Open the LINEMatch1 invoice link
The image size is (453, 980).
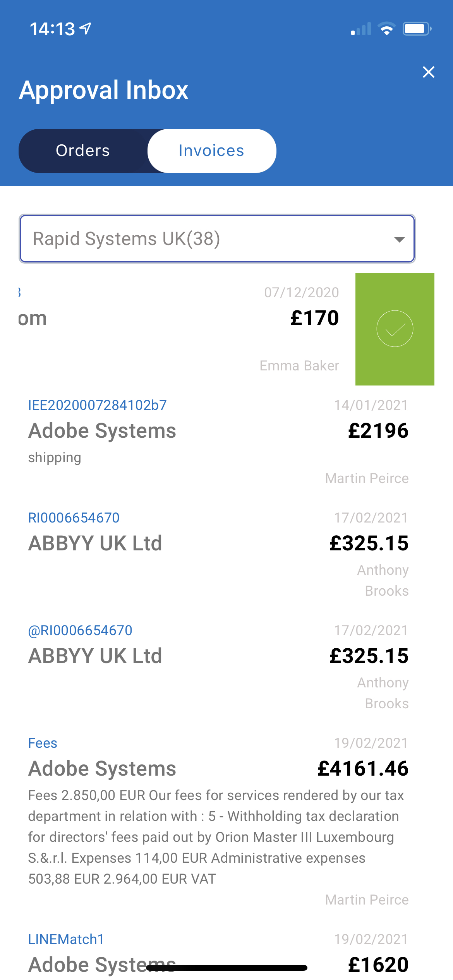pyautogui.click(x=66, y=939)
